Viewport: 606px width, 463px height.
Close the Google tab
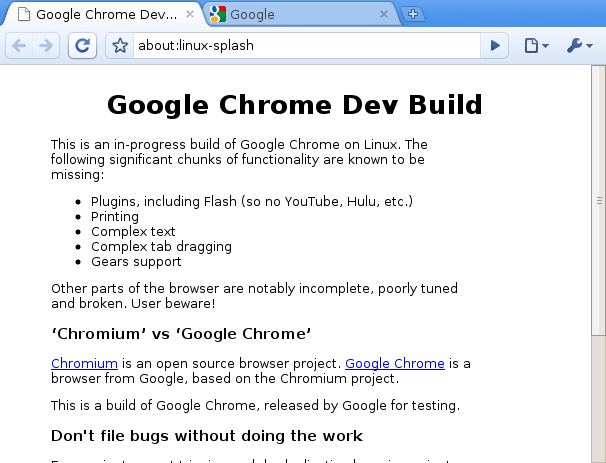pos(384,14)
